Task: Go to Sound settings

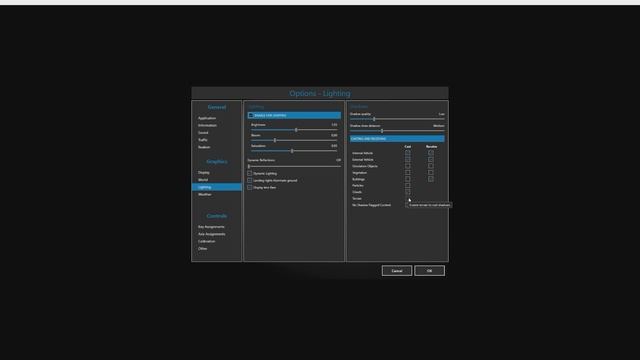Action: [203, 133]
